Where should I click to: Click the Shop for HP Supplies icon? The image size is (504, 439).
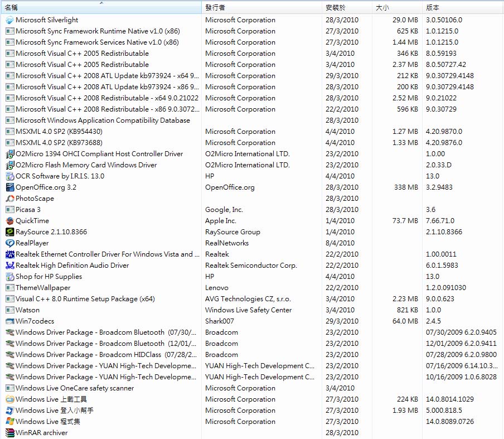[x=9, y=277]
